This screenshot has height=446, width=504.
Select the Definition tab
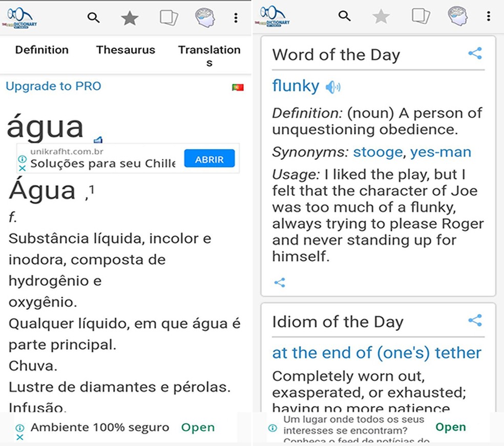click(x=41, y=50)
